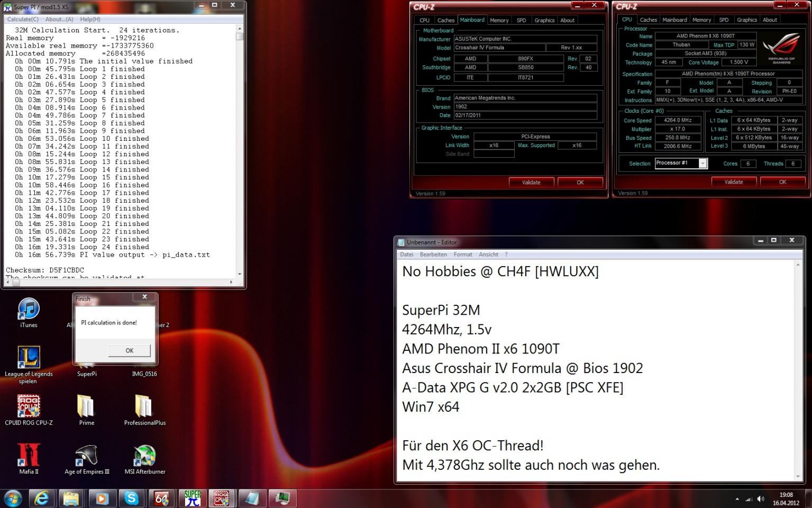
Task: Click Validate in the Mainboard CPU-Z window
Action: tap(531, 182)
